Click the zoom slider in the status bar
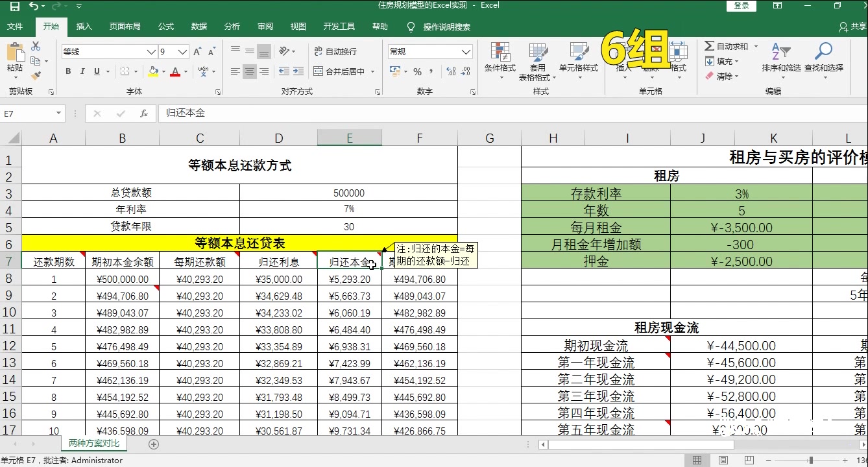This screenshot has width=868, height=467. coord(810,461)
